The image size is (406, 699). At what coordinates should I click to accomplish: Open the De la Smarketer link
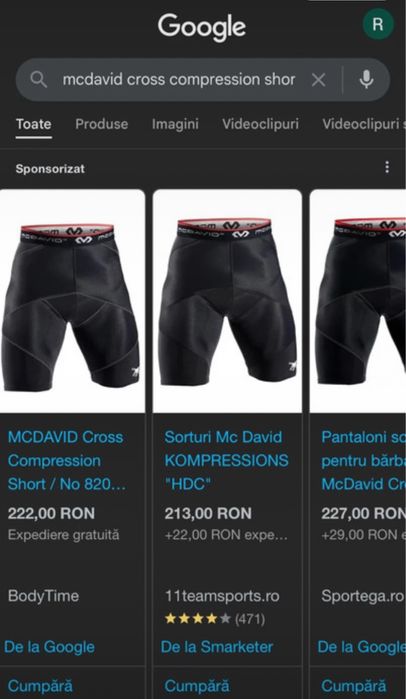[217, 647]
